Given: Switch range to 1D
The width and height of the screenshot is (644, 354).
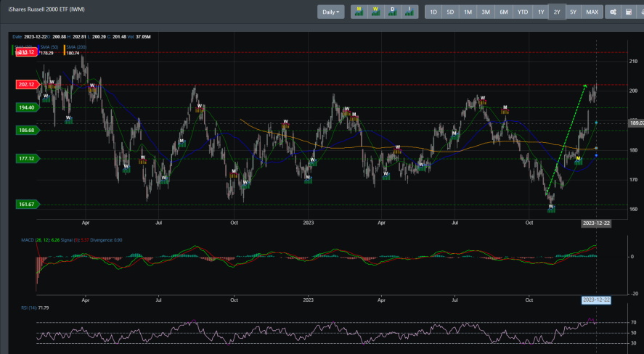Looking at the screenshot, I should tap(433, 12).
